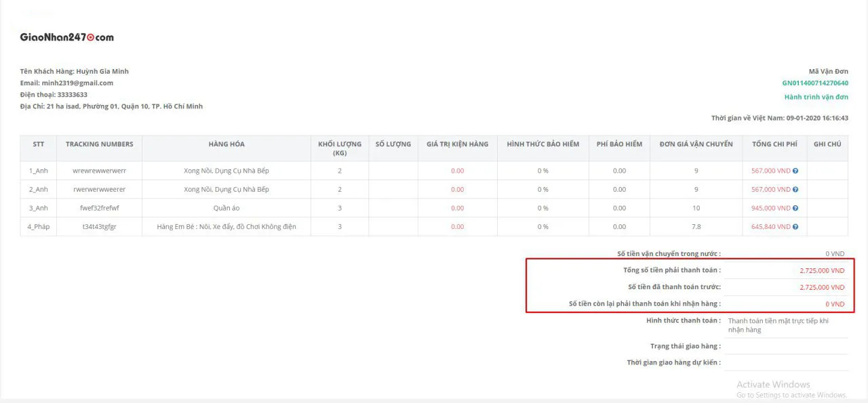Select Hàng Em Bé goods cell
Image resolution: width=868 pixels, height=403 pixels.
226,227
